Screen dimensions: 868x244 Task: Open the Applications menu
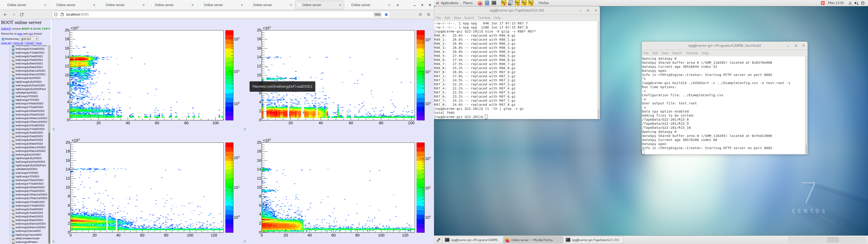449,3
